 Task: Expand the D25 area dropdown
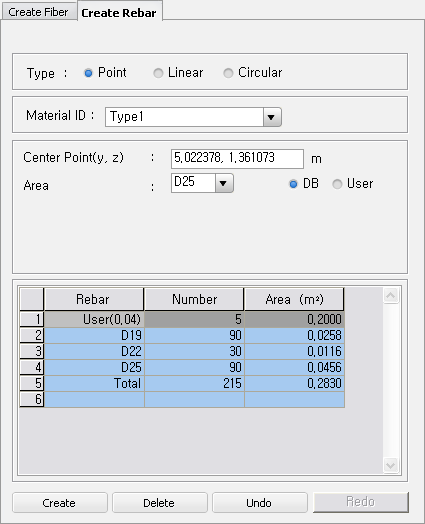[224, 183]
